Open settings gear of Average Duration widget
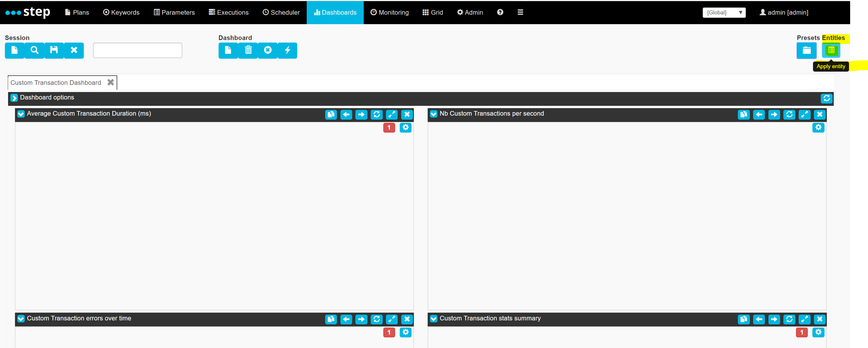Image resolution: width=868 pixels, height=348 pixels. 406,128
